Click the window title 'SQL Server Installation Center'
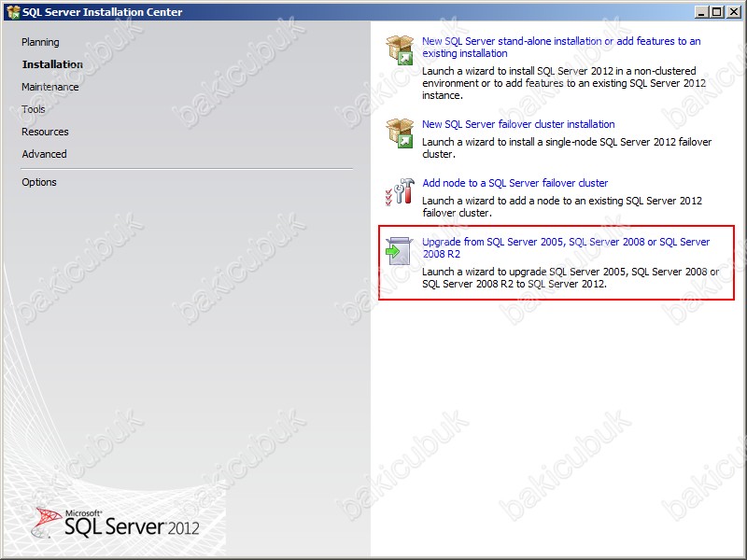 (x=103, y=12)
